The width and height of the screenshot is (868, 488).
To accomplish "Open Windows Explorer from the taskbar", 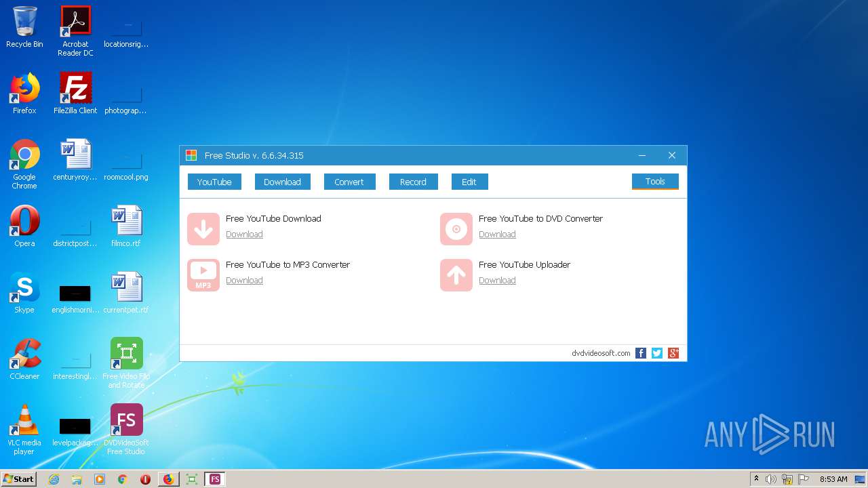I will click(77, 479).
